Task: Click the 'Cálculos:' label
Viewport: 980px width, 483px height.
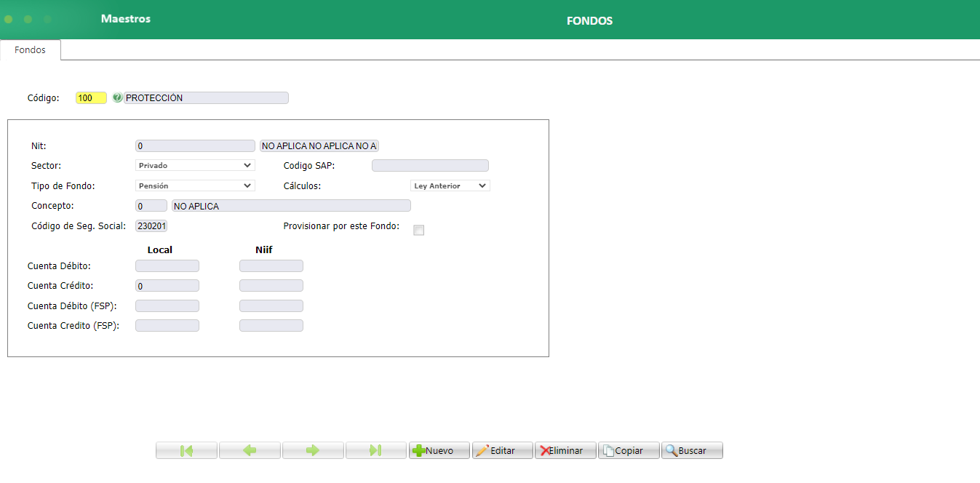Action: 302,186
